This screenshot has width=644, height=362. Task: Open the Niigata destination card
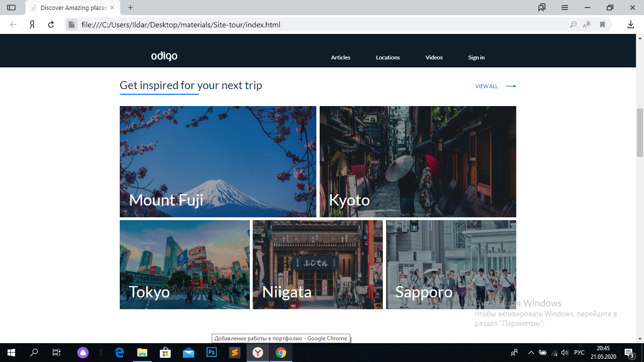[x=318, y=264]
